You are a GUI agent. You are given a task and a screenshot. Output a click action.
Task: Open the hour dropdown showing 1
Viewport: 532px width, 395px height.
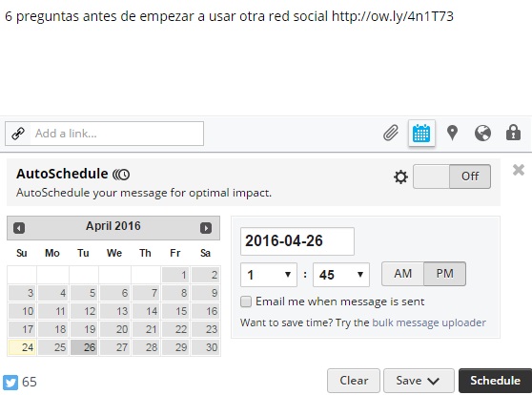click(x=269, y=275)
